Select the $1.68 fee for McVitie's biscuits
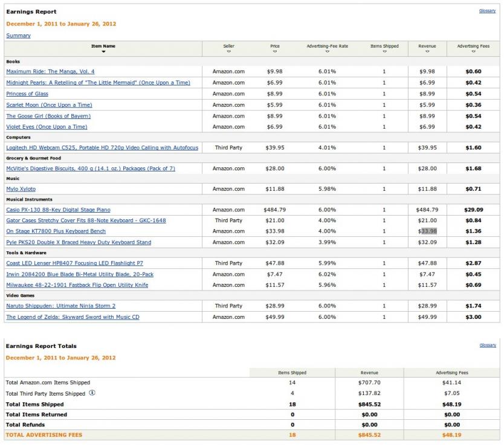 [473, 169]
